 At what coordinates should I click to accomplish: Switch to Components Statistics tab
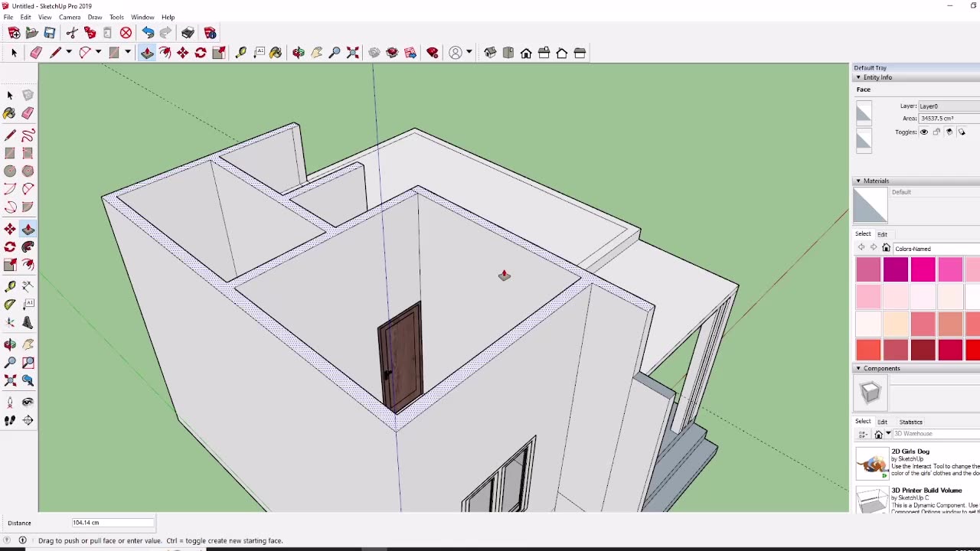(910, 422)
